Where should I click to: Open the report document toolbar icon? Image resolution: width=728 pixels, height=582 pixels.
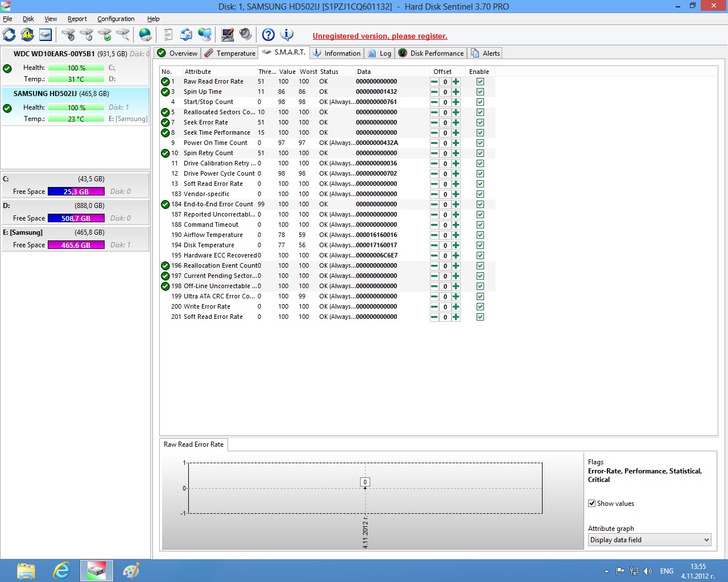168,35
